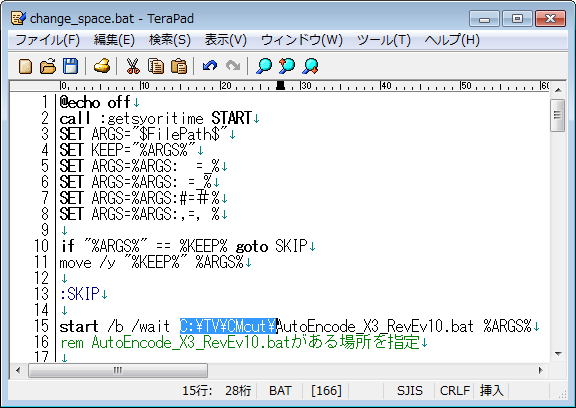The height and width of the screenshot is (408, 576).
Task: Open a file with the folder icon
Action: 48,66
